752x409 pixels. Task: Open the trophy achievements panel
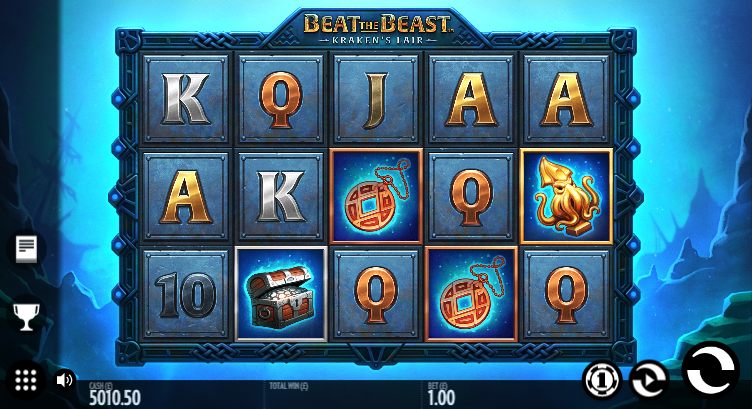(x=25, y=316)
